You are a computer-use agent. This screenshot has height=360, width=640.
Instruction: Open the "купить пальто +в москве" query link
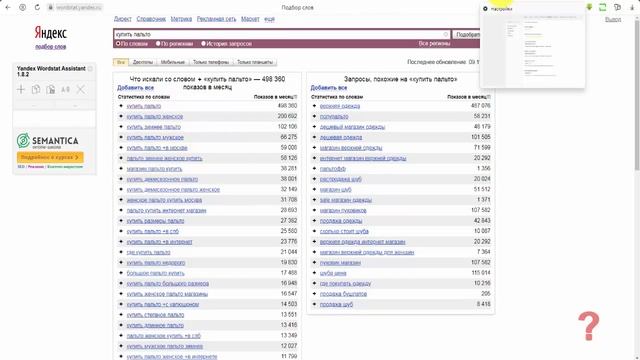157,148
